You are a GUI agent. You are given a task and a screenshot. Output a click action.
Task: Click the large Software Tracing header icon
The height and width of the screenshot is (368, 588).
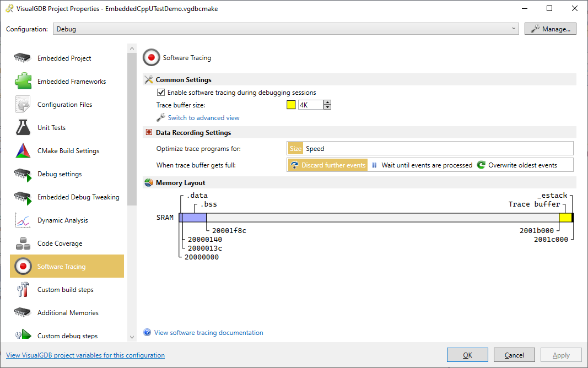(x=151, y=58)
